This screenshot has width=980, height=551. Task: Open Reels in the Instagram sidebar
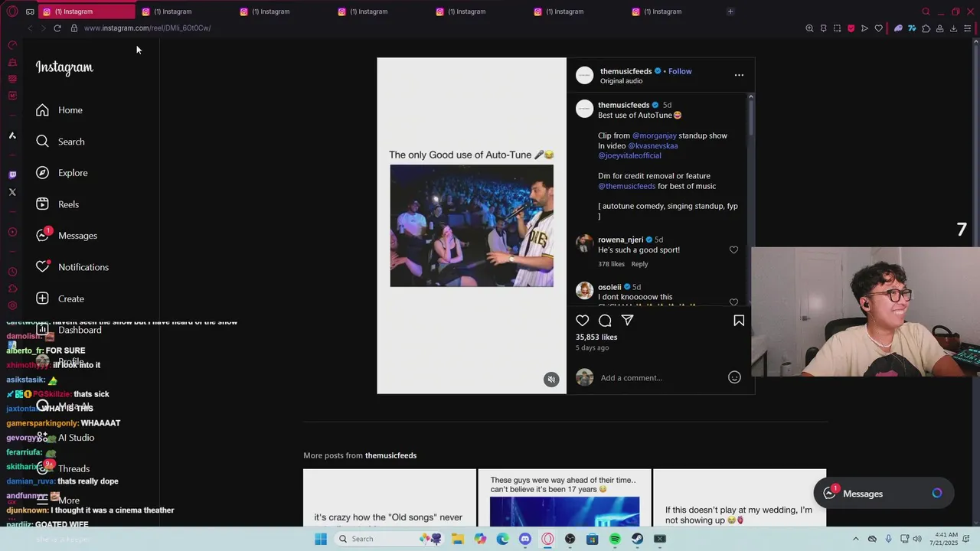[x=57, y=204]
